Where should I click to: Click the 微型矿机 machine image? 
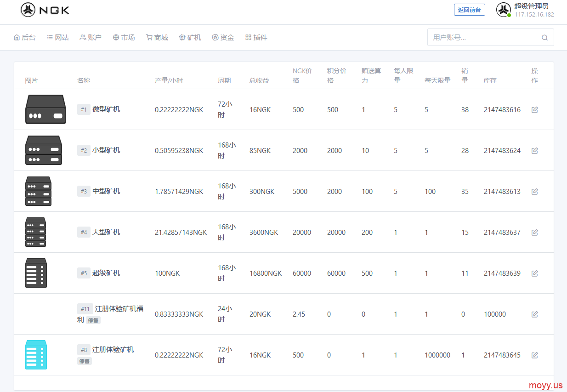coord(45,109)
